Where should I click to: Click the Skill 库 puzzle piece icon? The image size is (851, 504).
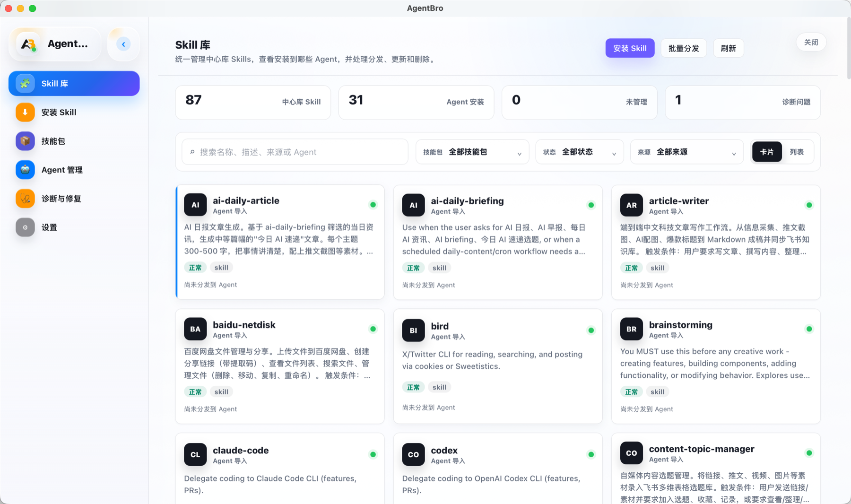pyautogui.click(x=25, y=84)
